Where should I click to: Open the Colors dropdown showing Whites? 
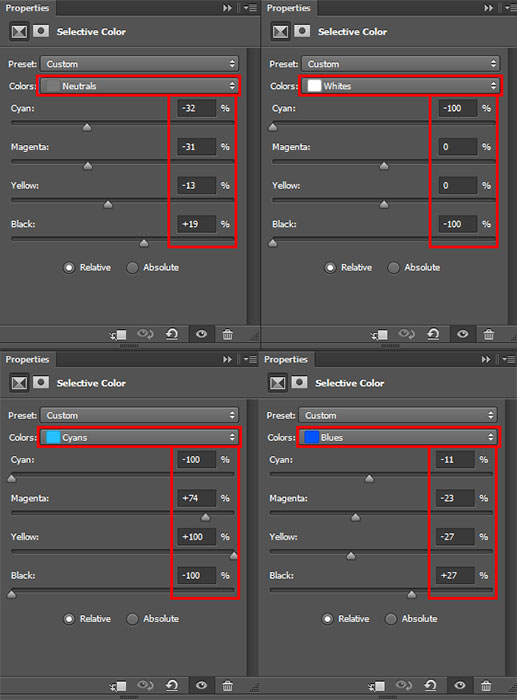400,86
